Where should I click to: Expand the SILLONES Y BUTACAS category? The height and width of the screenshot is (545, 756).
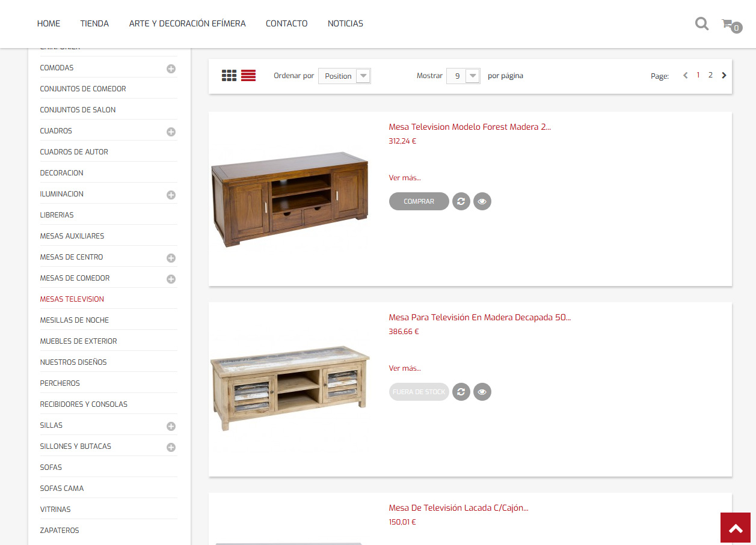(x=171, y=447)
